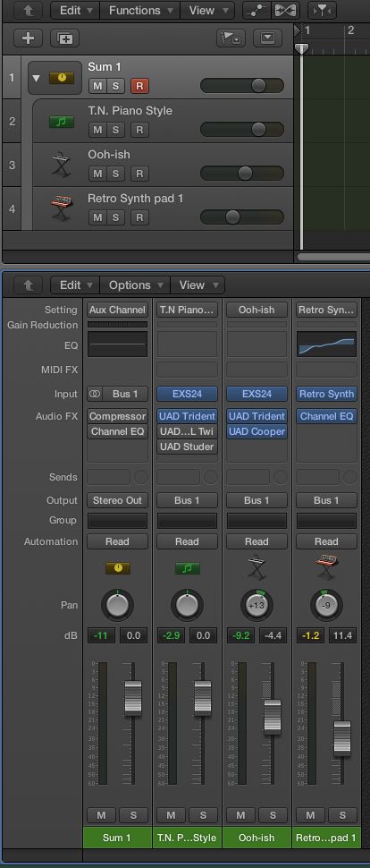Open the mixer Edit menu
Screen dimensions: 370x868
(x=75, y=285)
